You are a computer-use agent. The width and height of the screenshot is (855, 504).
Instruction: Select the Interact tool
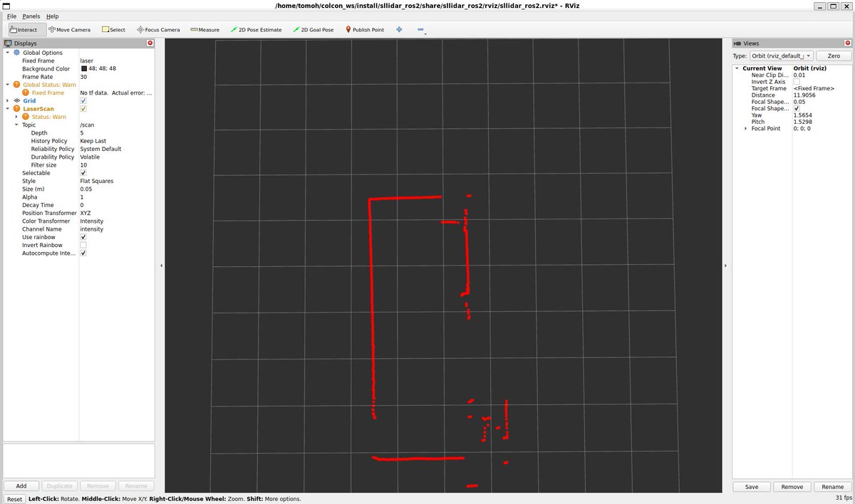27,30
